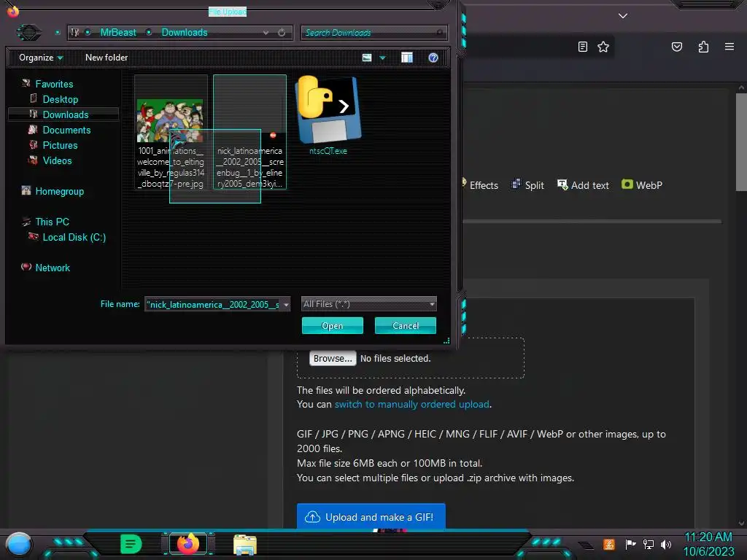Screen dimensions: 747x560
Task: Click the list all tabs chevron
Action: 623,16
